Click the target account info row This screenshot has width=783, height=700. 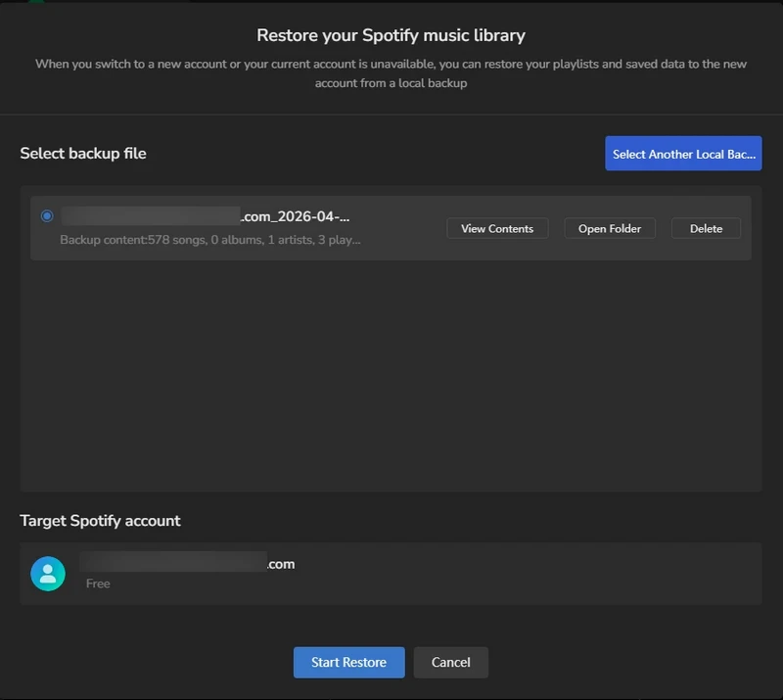pos(391,573)
